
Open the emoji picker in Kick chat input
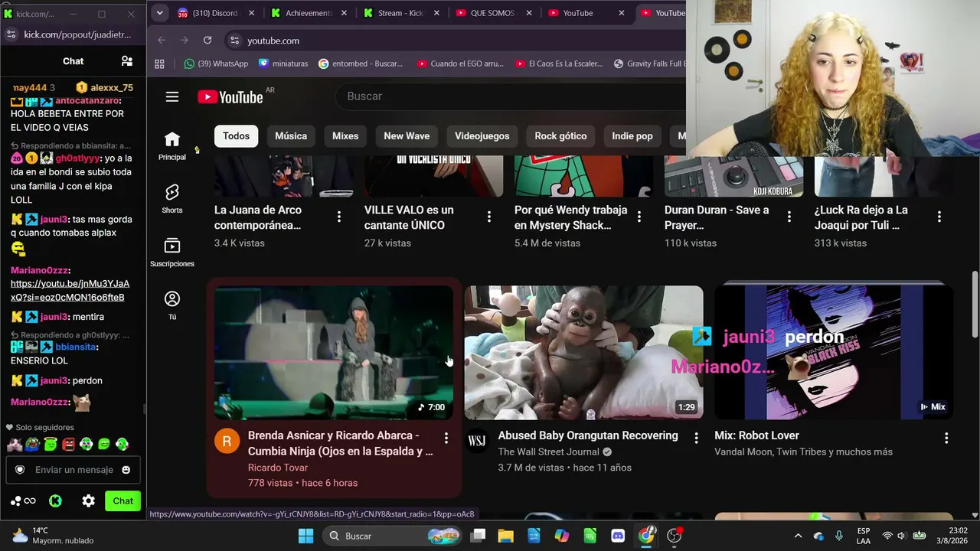pyautogui.click(x=126, y=470)
